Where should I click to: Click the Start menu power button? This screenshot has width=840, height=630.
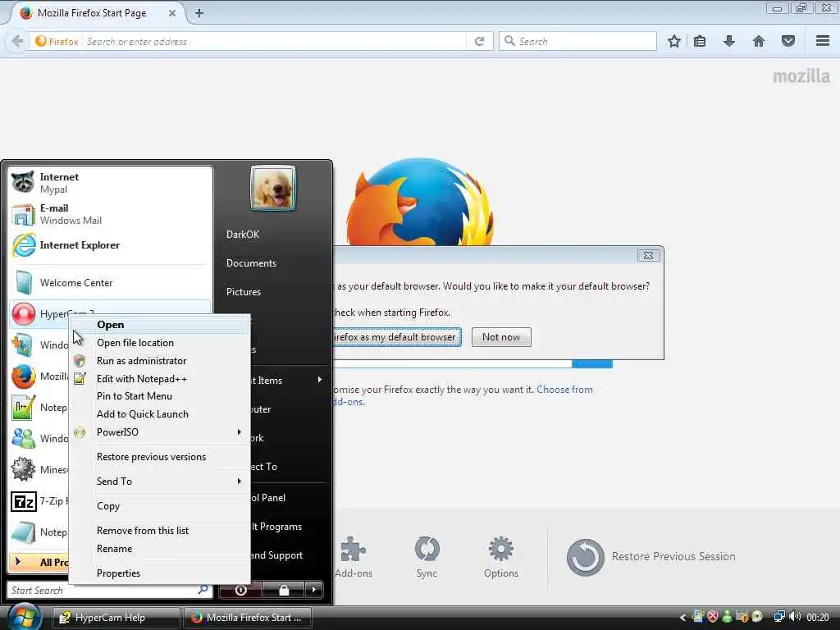point(240,590)
